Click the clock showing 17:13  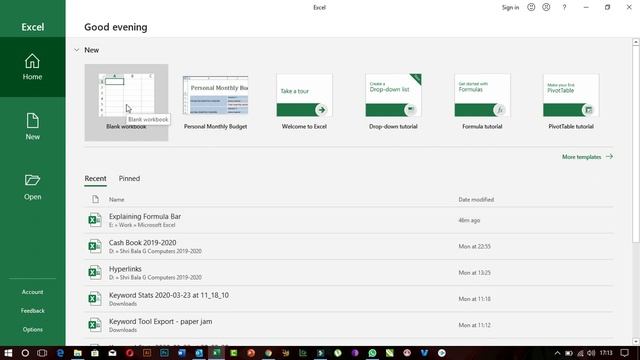pyautogui.click(x=606, y=353)
